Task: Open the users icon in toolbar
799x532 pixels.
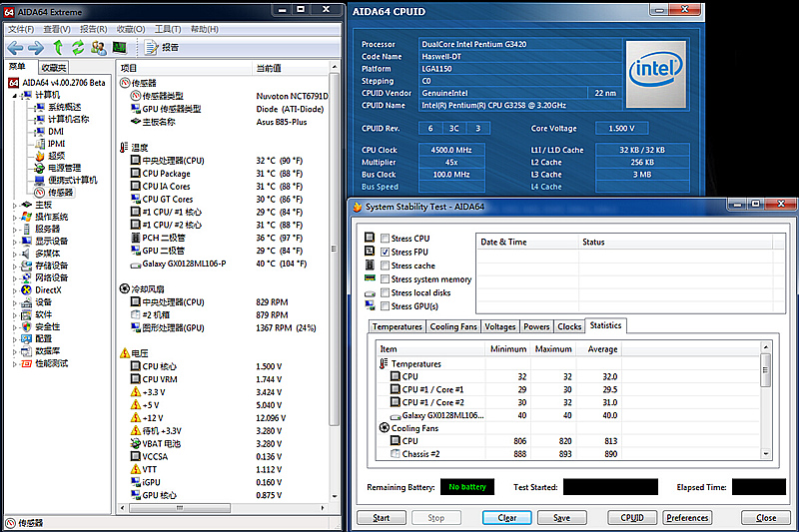Action: pyautogui.click(x=99, y=47)
